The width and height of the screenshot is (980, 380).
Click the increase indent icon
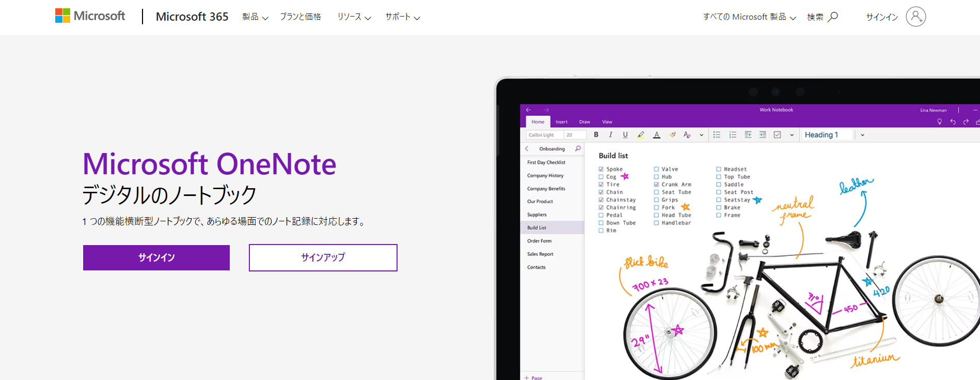pyautogui.click(x=763, y=134)
